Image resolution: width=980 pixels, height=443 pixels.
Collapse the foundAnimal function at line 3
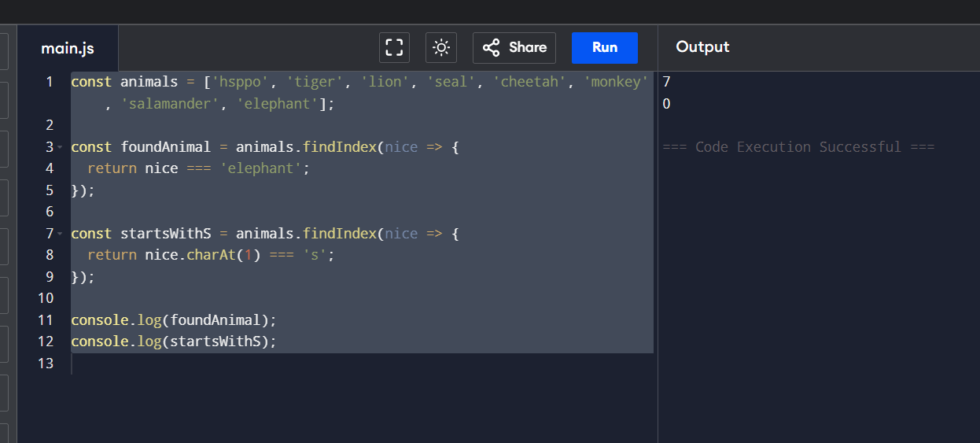tap(60, 147)
